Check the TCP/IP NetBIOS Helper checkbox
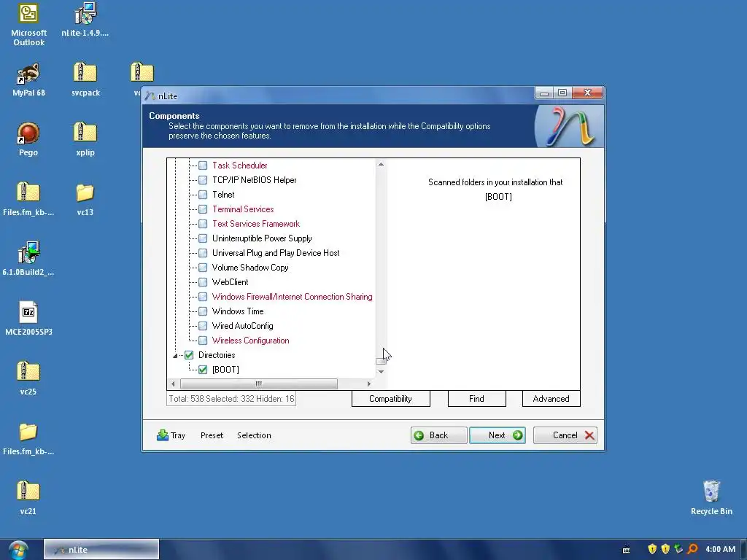747x560 pixels. (x=203, y=180)
